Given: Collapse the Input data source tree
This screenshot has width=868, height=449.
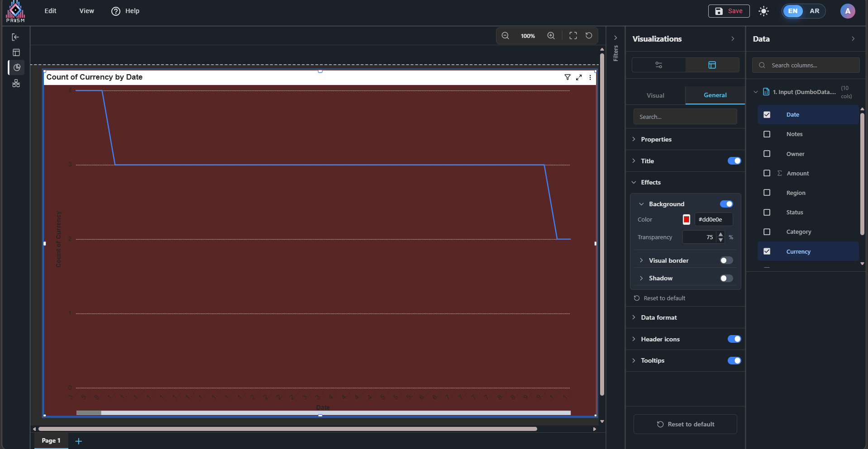Looking at the screenshot, I should click(755, 92).
